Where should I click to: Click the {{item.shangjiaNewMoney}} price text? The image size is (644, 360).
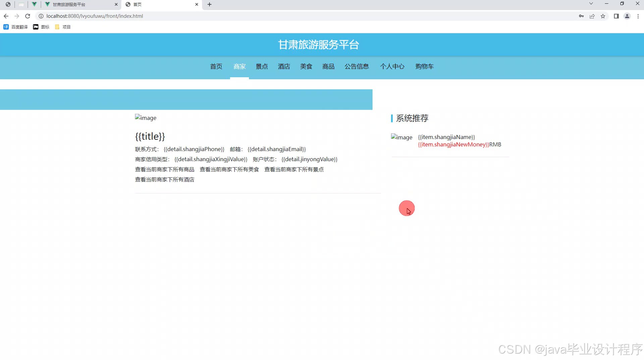pyautogui.click(x=453, y=144)
